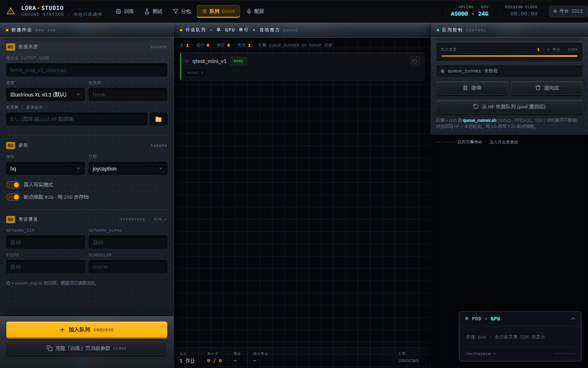This screenshot has height=368, width=588.
Task: Click the drag handle of qtest_mini_v1
Action: click(187, 61)
